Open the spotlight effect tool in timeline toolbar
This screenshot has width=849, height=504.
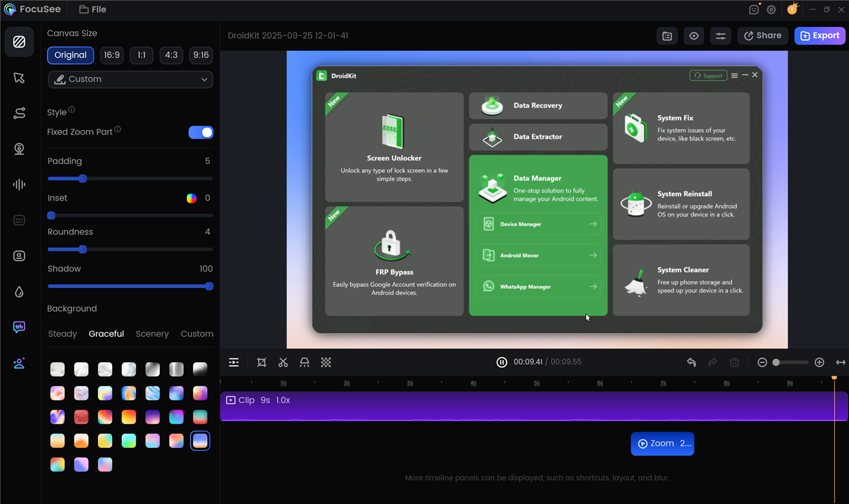point(304,362)
